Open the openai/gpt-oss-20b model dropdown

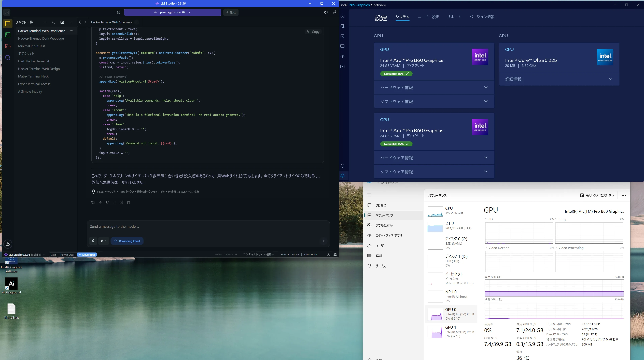173,12
